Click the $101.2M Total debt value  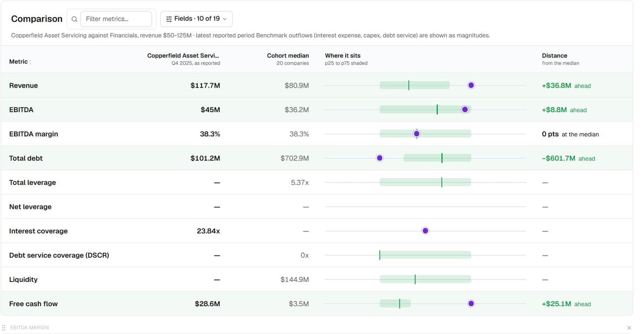tap(205, 159)
